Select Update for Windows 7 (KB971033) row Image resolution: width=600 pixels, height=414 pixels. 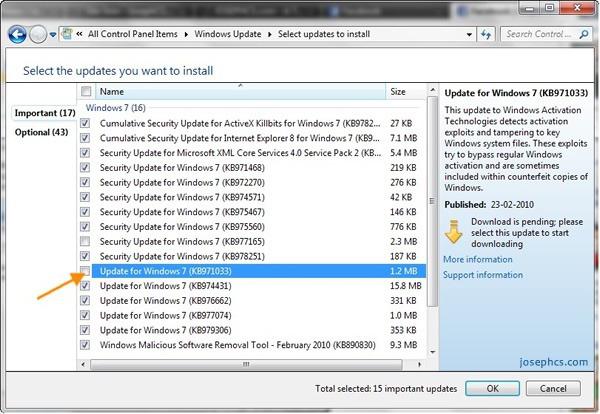click(253, 271)
